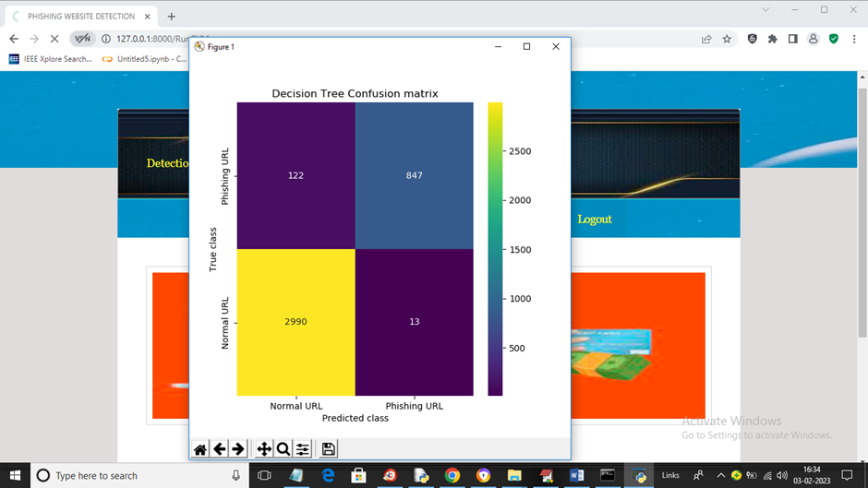Go back to previous plot view
This screenshot has width=868, height=488.
point(220,448)
